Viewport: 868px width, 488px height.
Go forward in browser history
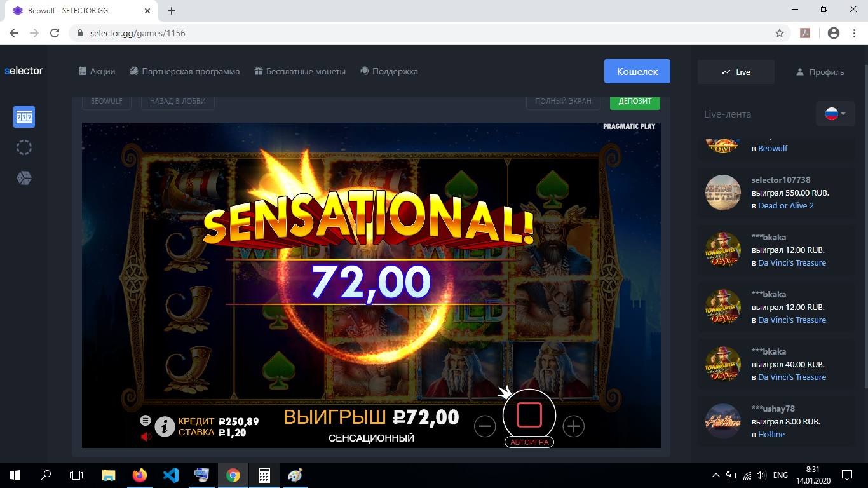coord(34,33)
